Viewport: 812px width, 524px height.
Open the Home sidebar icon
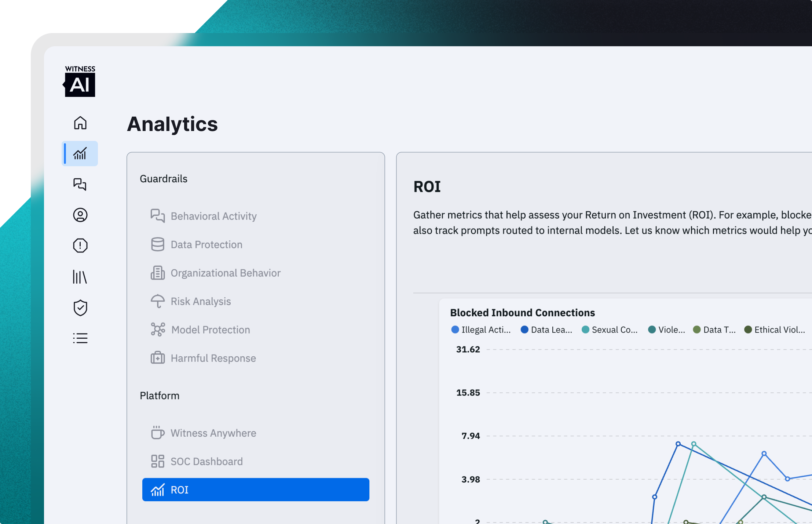coord(80,123)
